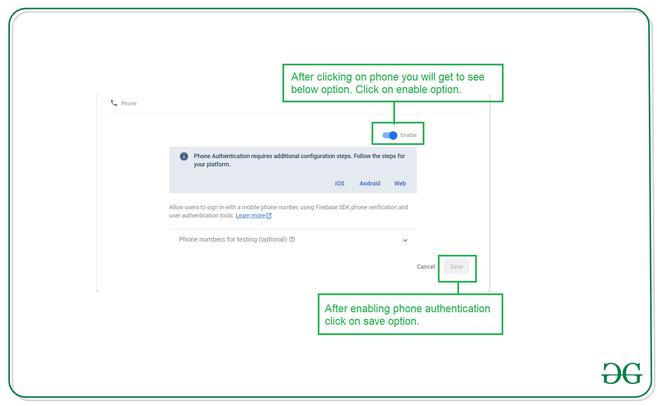Follow the Learn more link
This screenshot has width=660, height=406.
(250, 216)
